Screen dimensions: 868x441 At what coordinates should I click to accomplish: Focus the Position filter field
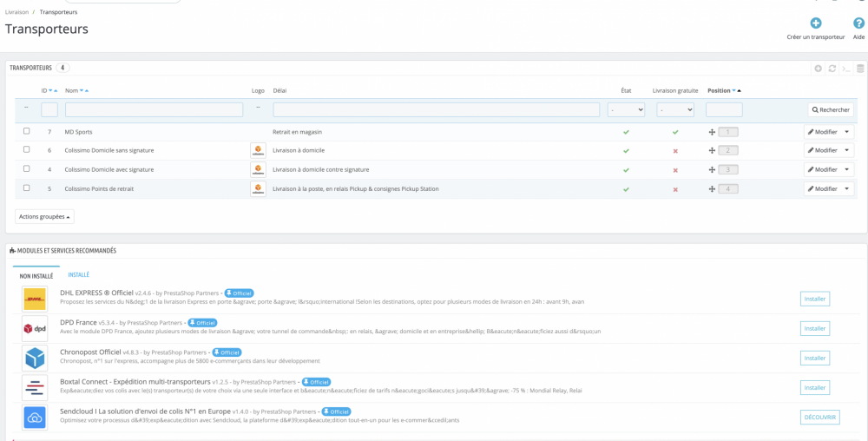tap(724, 109)
